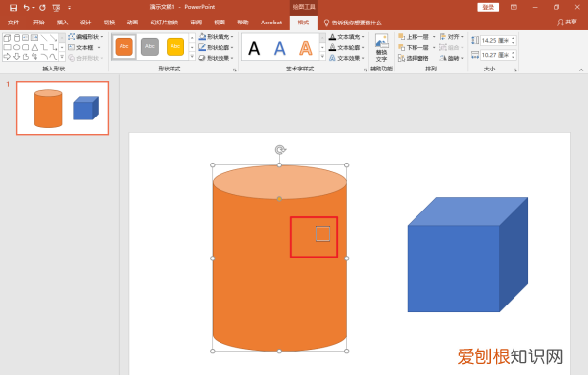The image size is (588, 375).
Task: Expand the shape styles gallery more arrow
Action: tap(192, 57)
